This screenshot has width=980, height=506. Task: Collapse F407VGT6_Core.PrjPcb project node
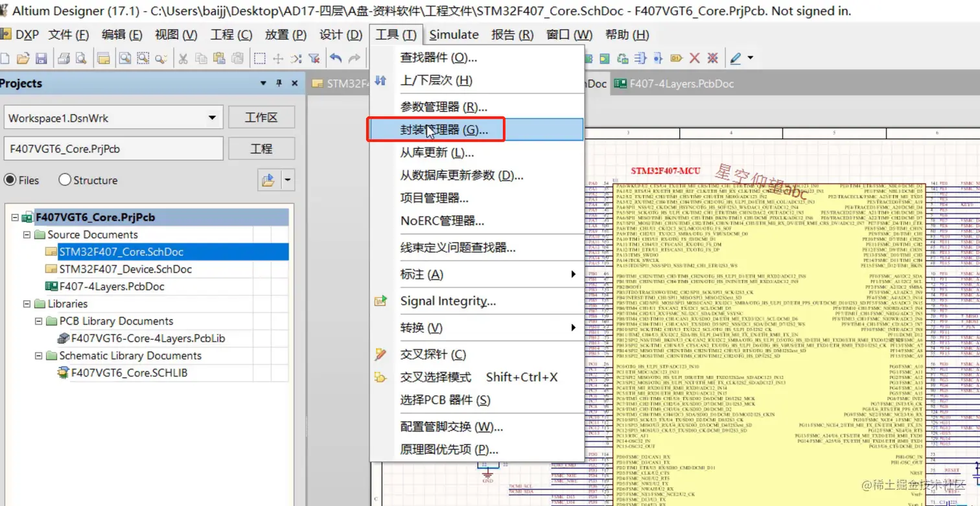[15, 218]
